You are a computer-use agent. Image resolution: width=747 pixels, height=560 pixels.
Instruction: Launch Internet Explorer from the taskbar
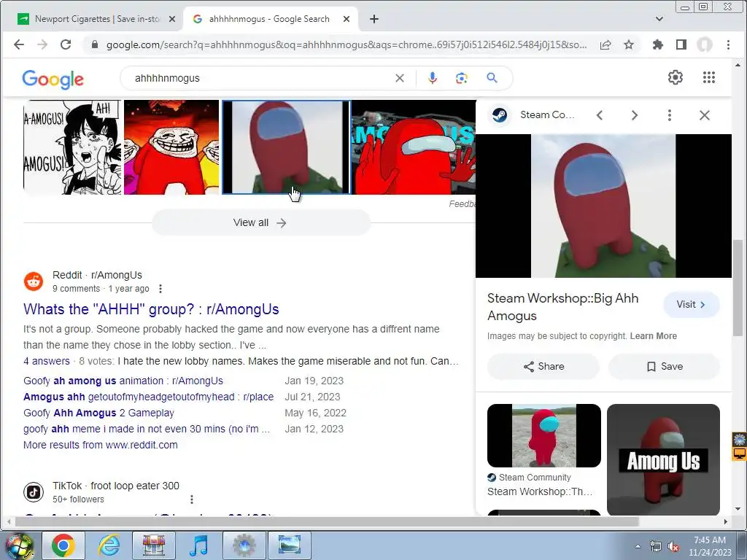pos(109,545)
